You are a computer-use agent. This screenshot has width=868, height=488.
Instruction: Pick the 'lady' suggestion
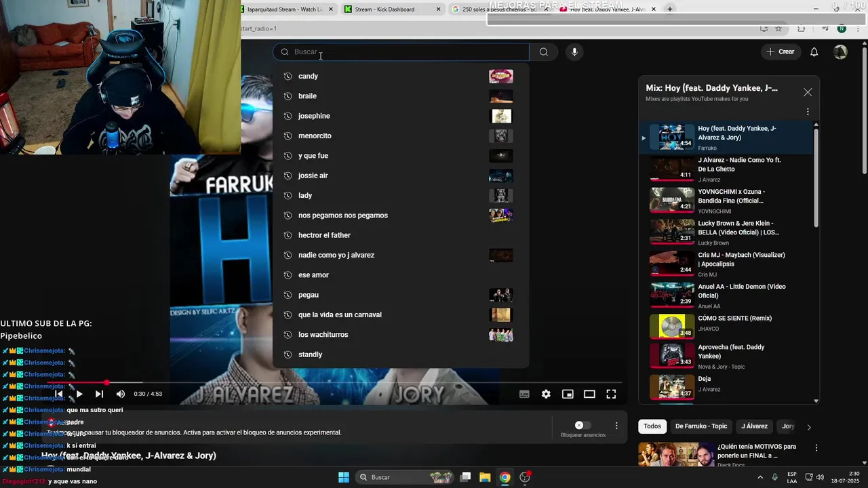point(400,196)
